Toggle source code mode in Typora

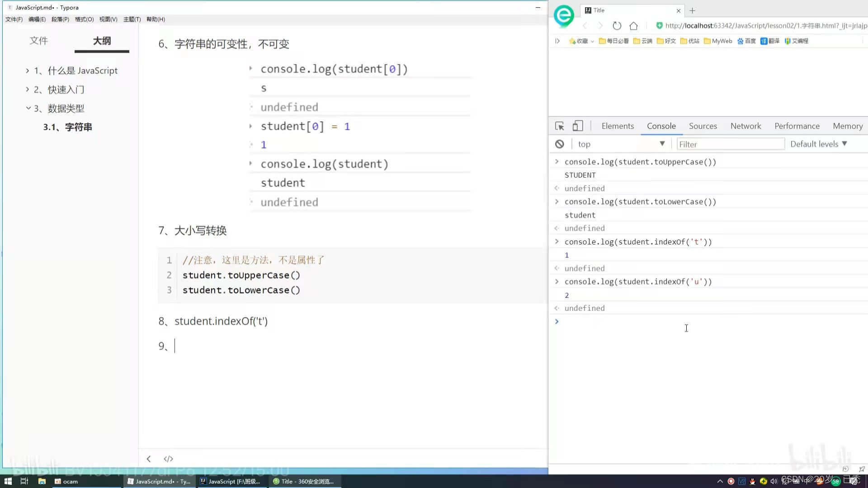coord(168,459)
